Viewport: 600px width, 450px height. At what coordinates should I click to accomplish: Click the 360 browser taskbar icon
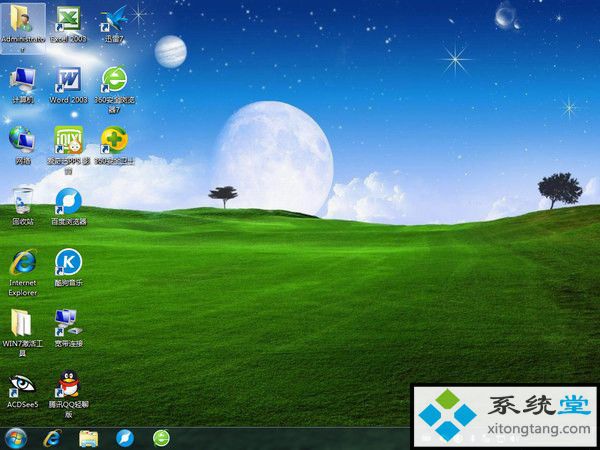pyautogui.click(x=161, y=439)
